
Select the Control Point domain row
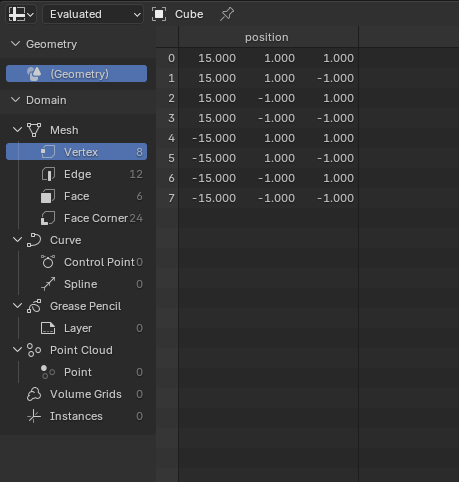click(x=76, y=262)
